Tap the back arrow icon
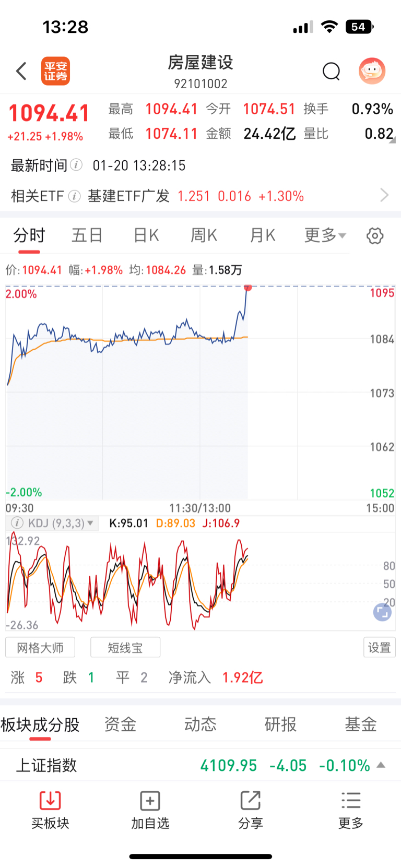401x868 pixels. (x=21, y=71)
